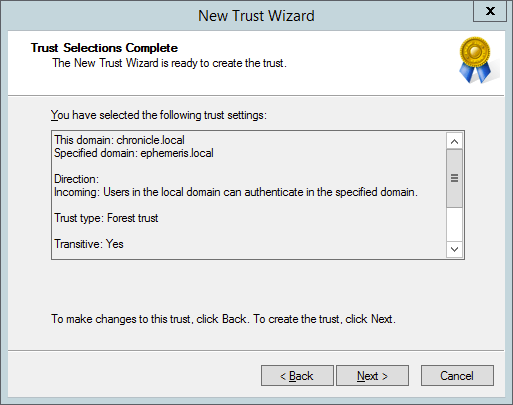Click the settings list scrollbar thumb
Screen dimensions: 513x405
click(454, 178)
